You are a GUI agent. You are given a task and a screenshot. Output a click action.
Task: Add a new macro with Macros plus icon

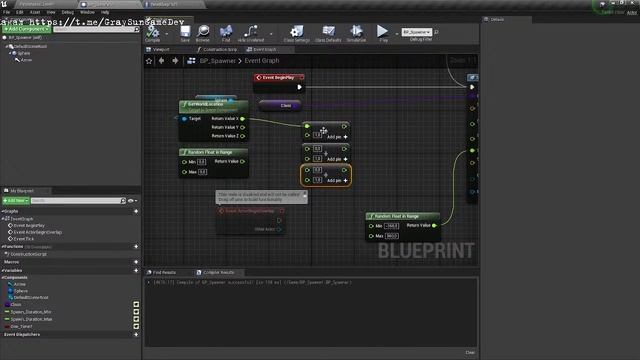tap(136, 262)
